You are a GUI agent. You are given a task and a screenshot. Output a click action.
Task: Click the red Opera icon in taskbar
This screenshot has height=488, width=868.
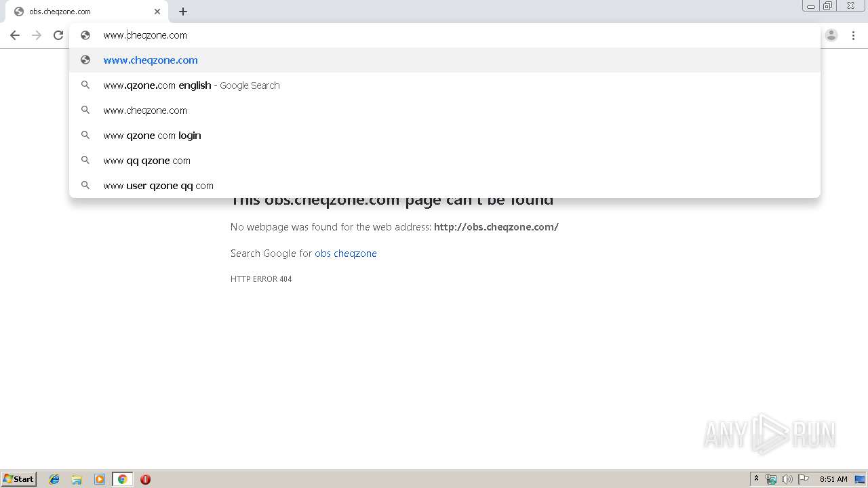(145, 479)
